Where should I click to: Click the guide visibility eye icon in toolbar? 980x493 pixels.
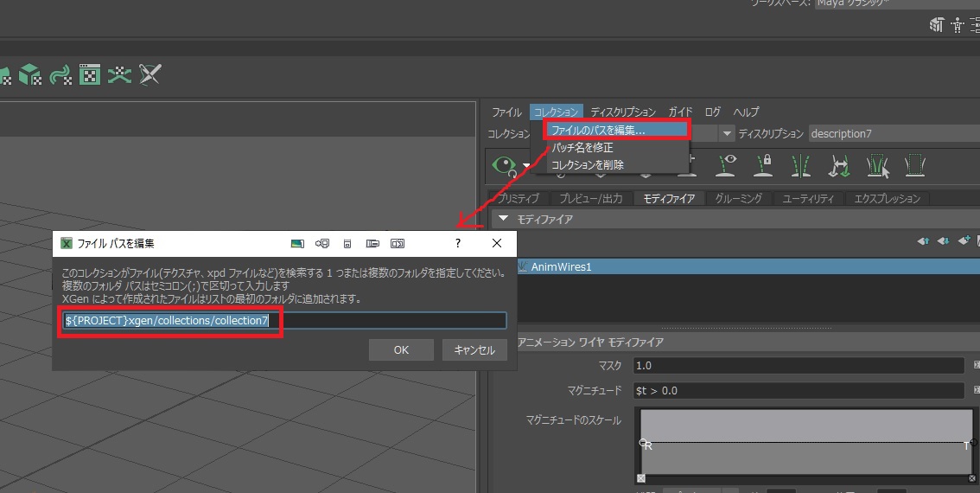[726, 166]
